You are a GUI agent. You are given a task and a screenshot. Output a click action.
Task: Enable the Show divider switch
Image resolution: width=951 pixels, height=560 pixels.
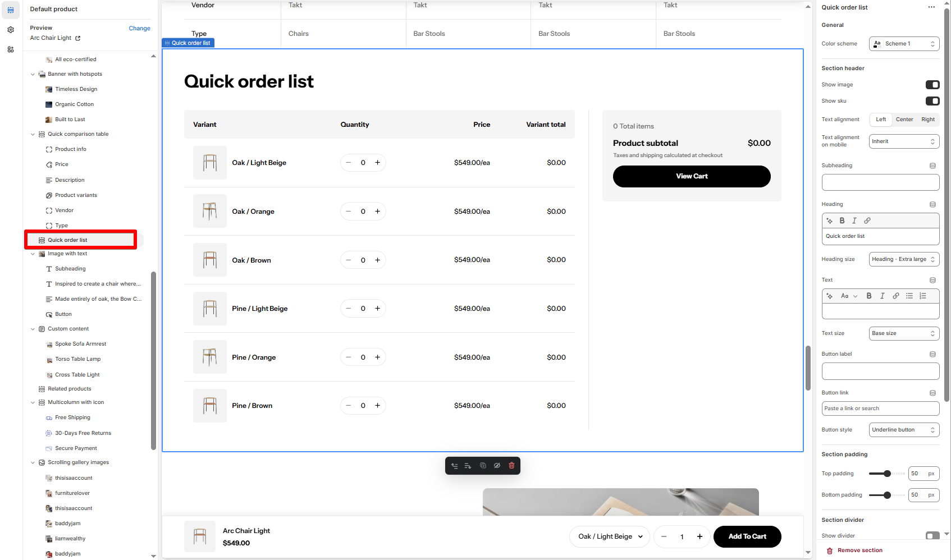[932, 536]
